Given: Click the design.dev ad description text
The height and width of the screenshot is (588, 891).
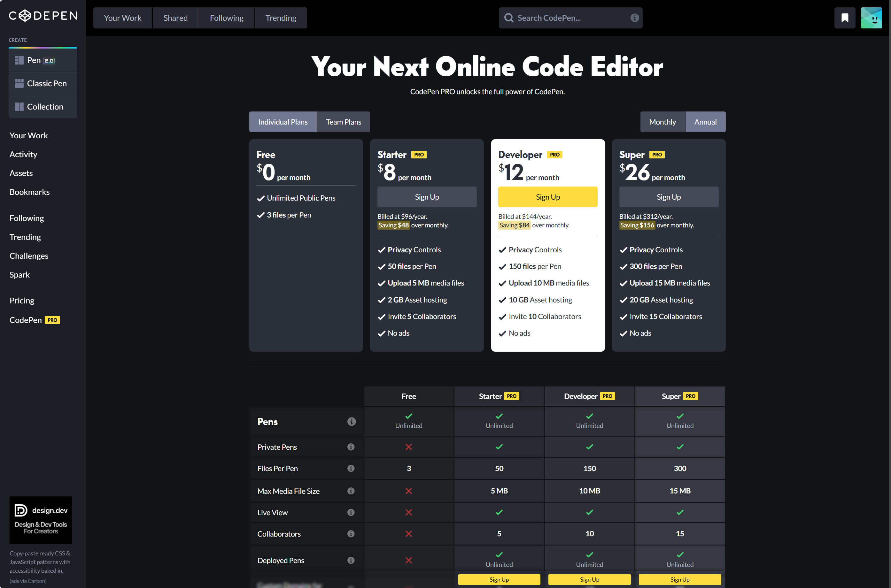Looking at the screenshot, I should pyautogui.click(x=40, y=562).
